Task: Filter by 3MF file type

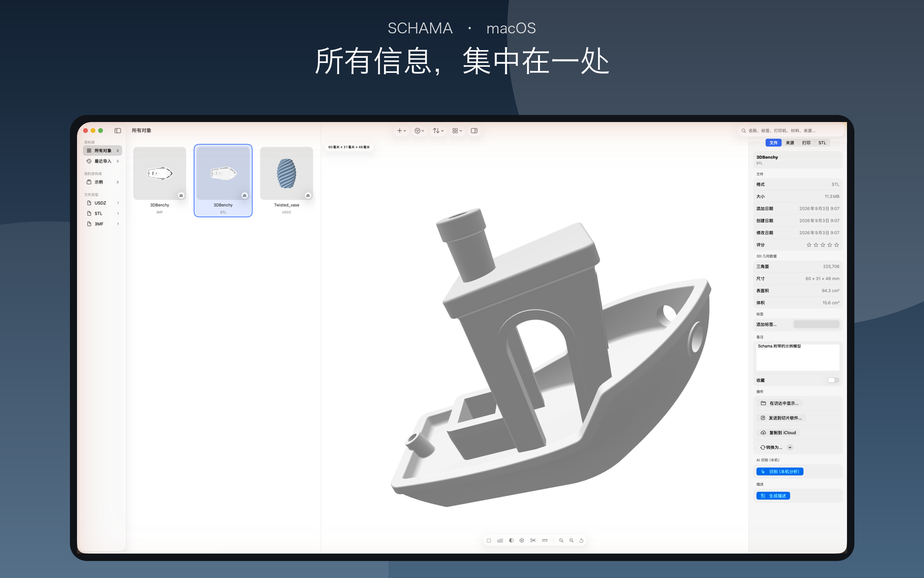Action: coord(103,224)
